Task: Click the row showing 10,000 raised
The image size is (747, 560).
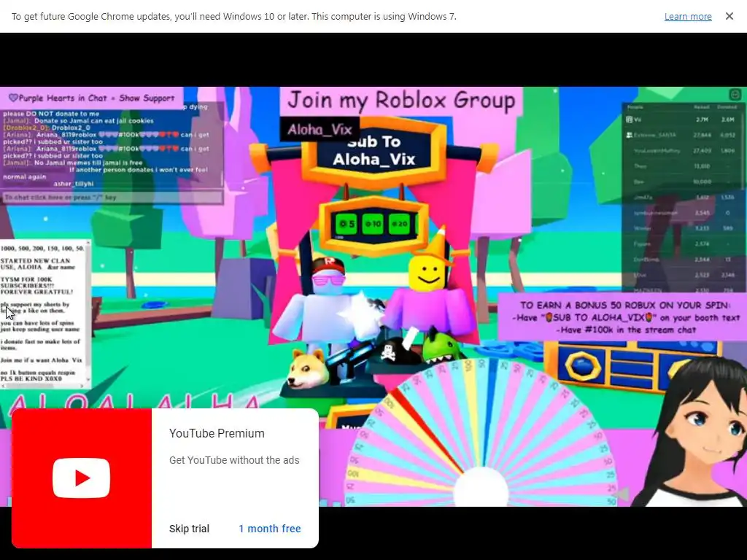Action: click(x=682, y=182)
